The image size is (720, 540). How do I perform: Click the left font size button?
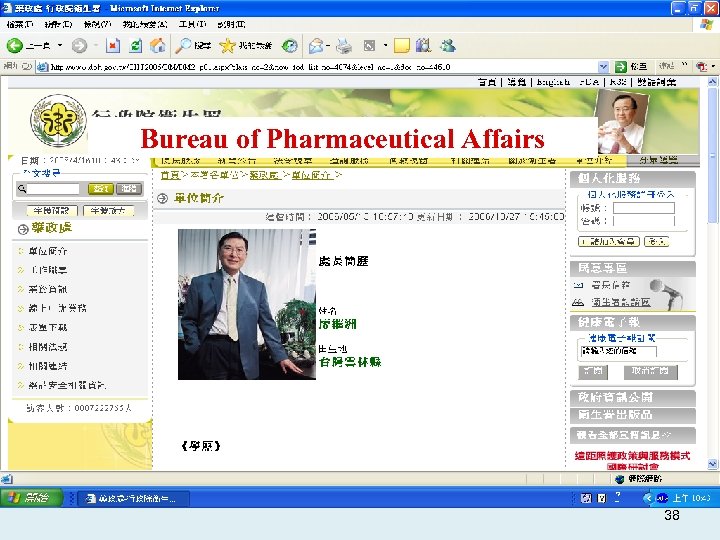click(x=51, y=210)
